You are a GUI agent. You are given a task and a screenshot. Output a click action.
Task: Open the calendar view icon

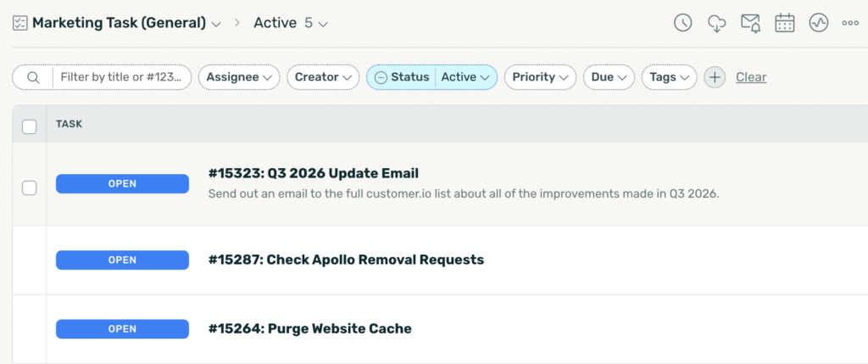[x=784, y=23]
